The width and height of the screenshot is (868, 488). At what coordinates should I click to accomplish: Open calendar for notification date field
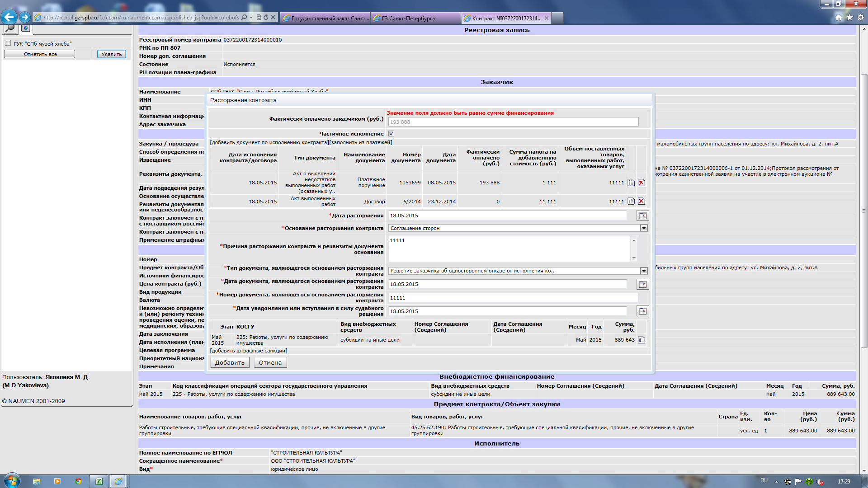tap(642, 311)
